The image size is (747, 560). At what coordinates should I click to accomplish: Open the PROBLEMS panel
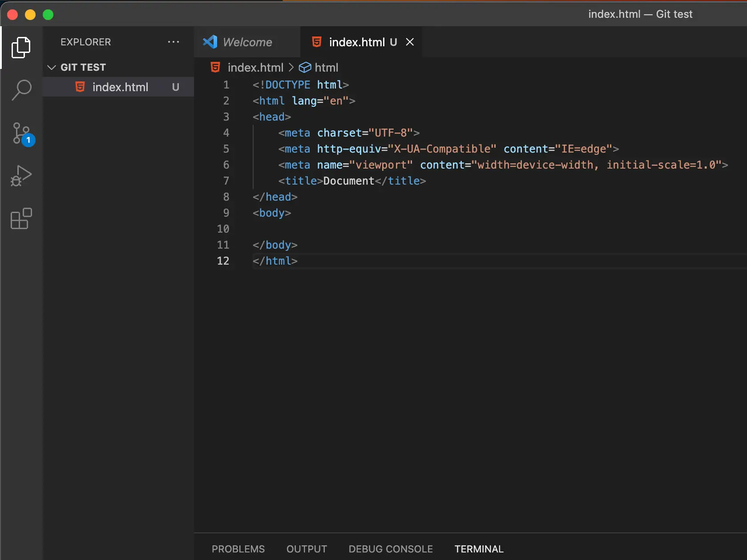coord(238,549)
